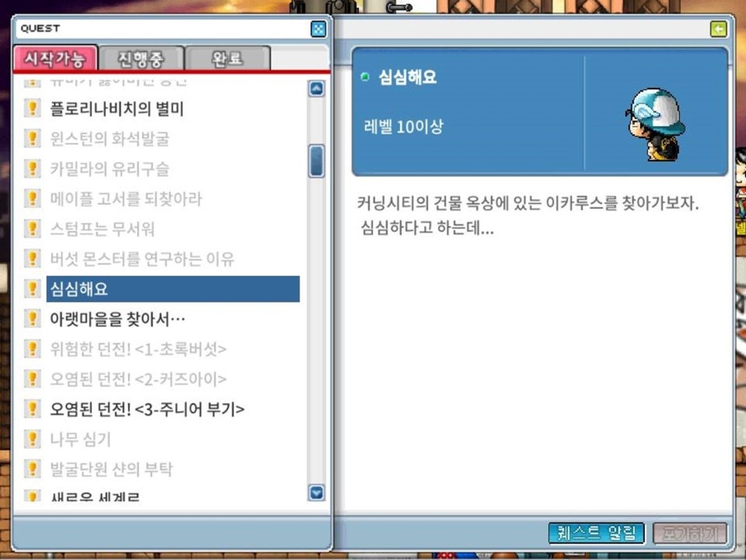Click quest icon beside 카밀라의 유리구슬
Viewport: 746px width, 560px height.
point(32,168)
